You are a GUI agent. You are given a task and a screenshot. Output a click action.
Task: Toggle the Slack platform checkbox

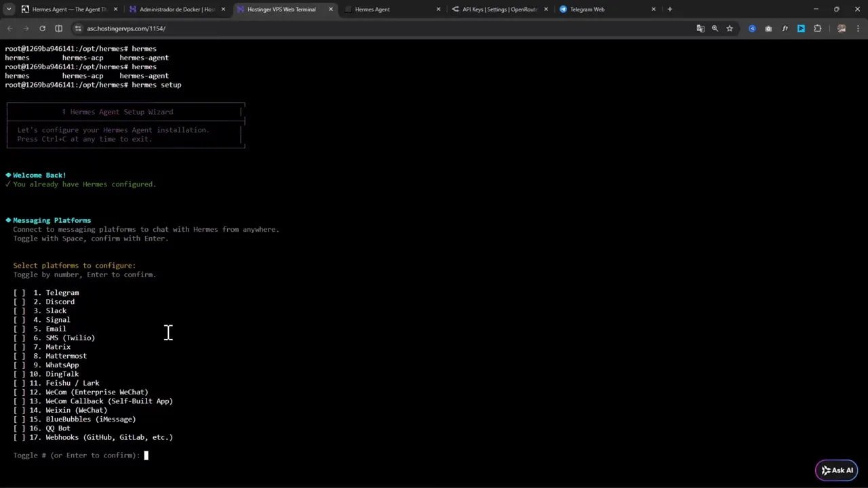click(x=19, y=311)
